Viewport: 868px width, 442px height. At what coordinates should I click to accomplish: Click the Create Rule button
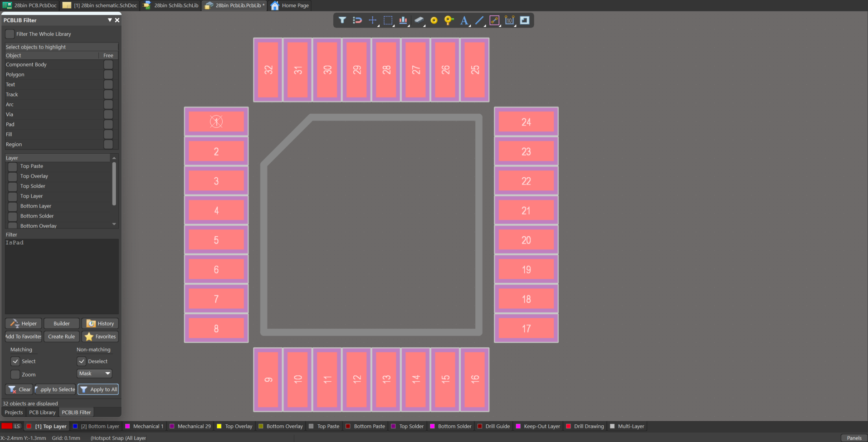point(61,337)
